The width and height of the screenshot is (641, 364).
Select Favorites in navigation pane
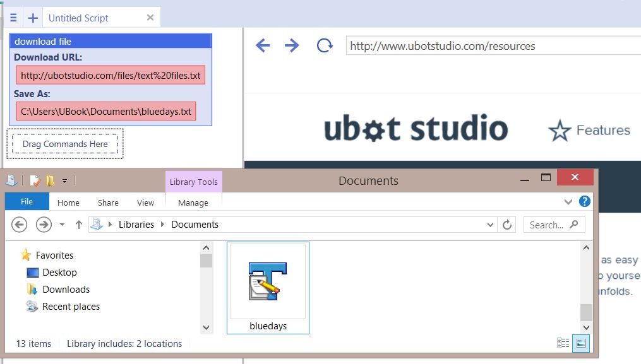[x=54, y=255]
